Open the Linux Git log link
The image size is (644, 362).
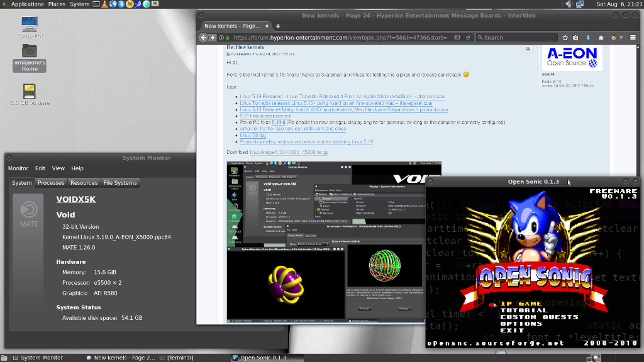(x=253, y=136)
